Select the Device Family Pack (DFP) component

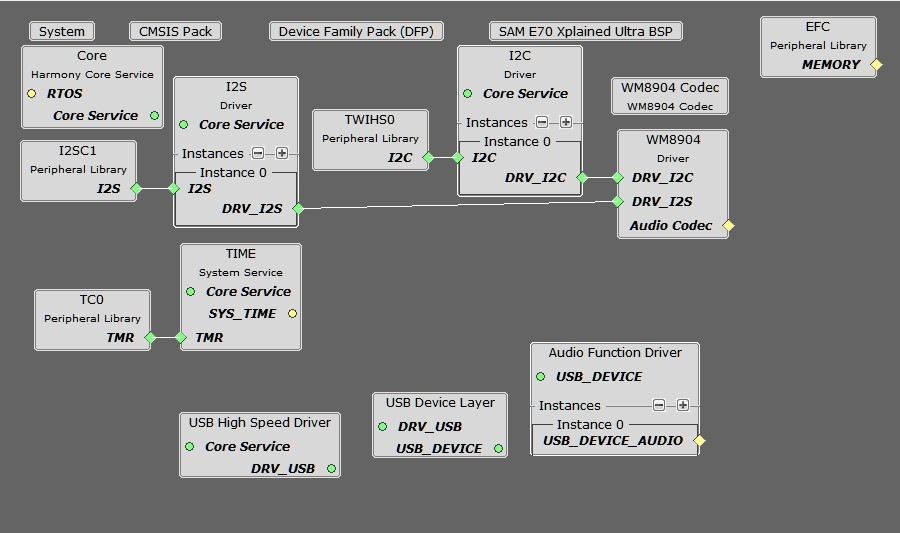(356, 32)
